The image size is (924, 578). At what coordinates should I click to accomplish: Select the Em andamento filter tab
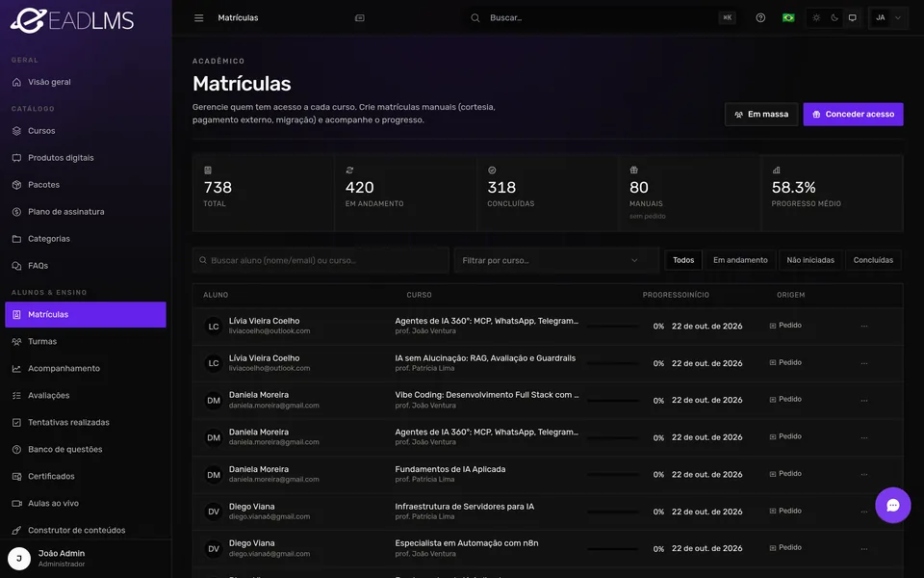click(740, 260)
